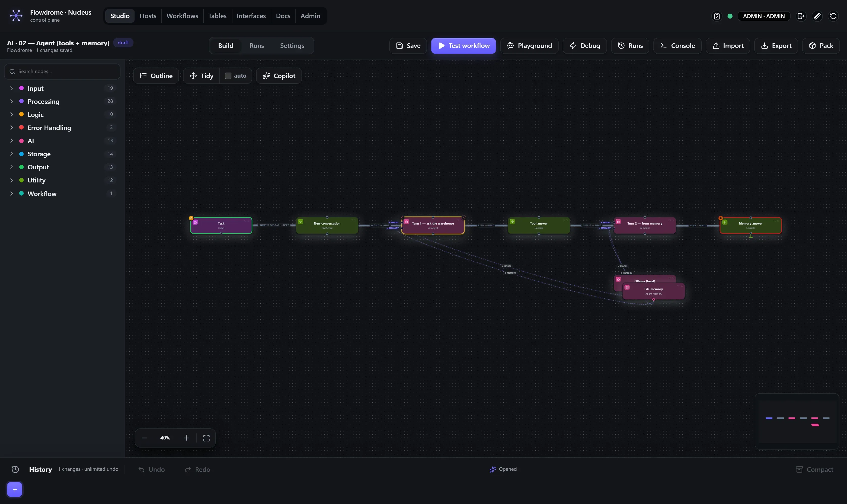The height and width of the screenshot is (504, 847).
Task: Open the Outline panel button
Action: pos(156,76)
